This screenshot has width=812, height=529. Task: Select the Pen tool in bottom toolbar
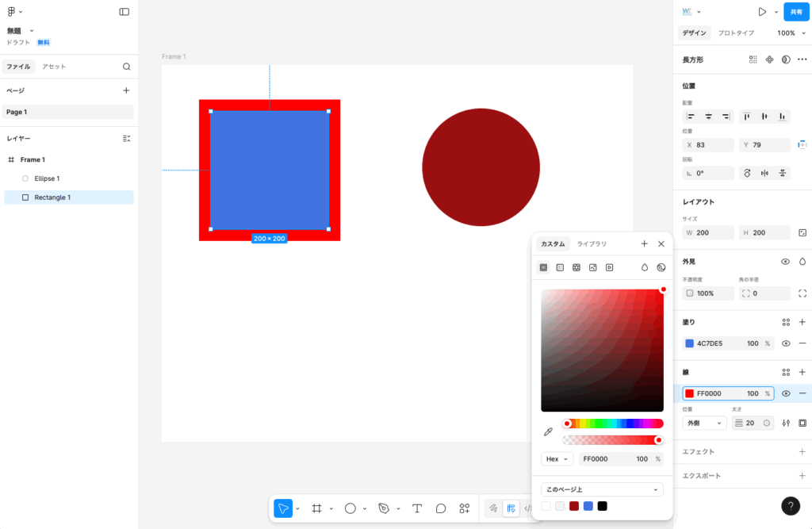384,508
